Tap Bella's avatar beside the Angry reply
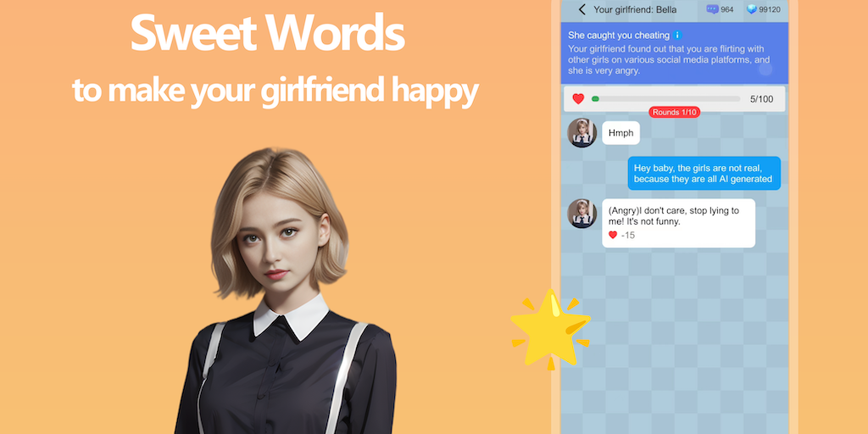The width and height of the screenshot is (868, 434). point(581,214)
